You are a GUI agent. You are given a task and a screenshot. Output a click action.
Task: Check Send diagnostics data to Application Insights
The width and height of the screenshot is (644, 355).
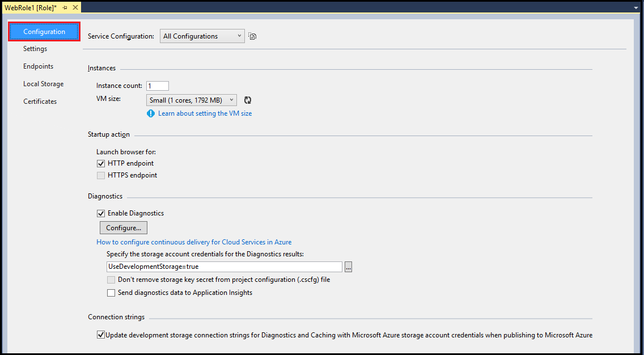tap(111, 293)
